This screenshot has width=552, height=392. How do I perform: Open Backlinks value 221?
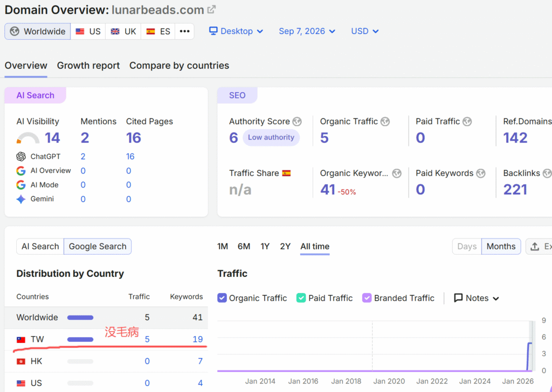click(x=515, y=190)
